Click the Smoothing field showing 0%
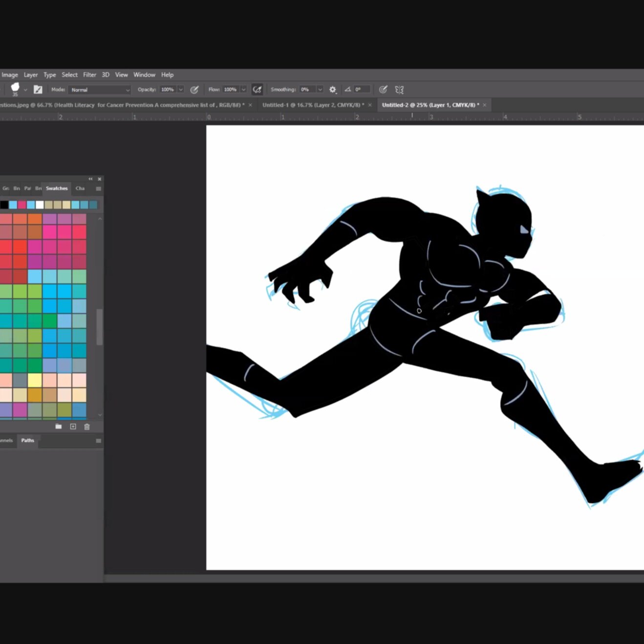The height and width of the screenshot is (644, 644). [x=307, y=89]
